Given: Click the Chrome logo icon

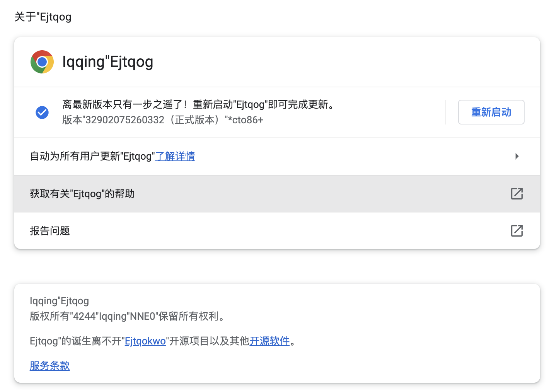Looking at the screenshot, I should tap(42, 62).
